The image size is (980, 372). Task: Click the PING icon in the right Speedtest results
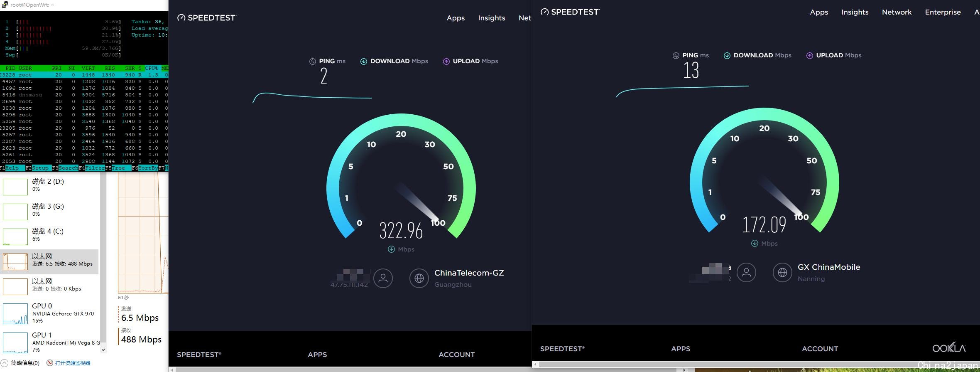pos(676,56)
